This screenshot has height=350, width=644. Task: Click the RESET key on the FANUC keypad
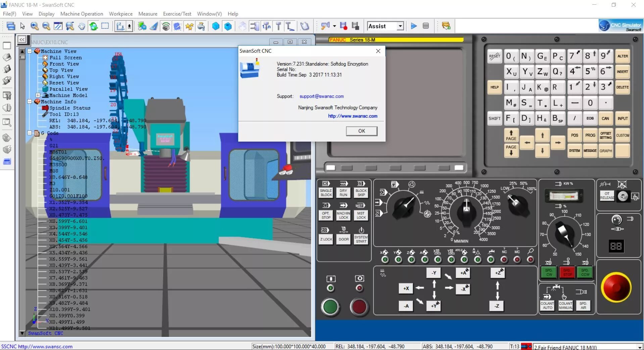click(x=494, y=56)
